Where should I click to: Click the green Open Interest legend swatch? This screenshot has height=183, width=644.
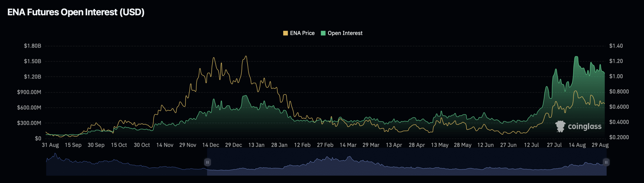click(x=323, y=33)
